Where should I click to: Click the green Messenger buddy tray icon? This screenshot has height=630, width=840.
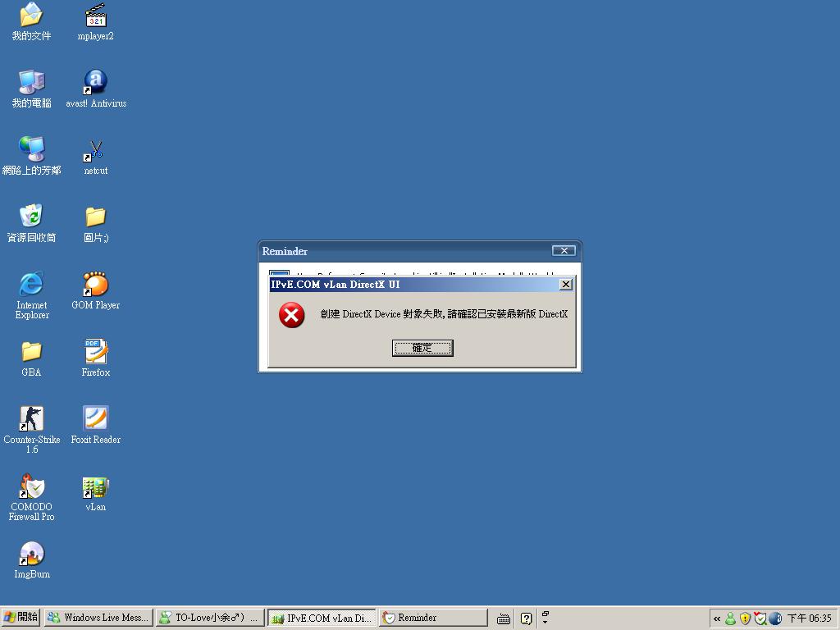click(x=730, y=619)
